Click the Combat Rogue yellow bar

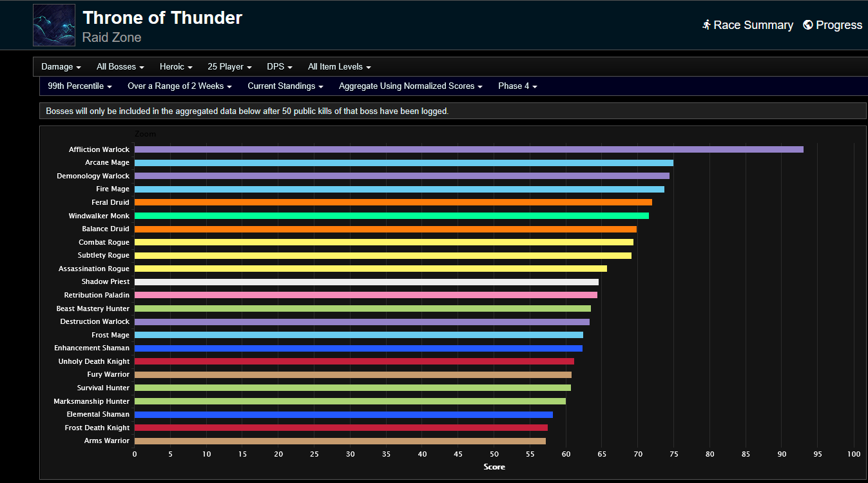coord(384,242)
